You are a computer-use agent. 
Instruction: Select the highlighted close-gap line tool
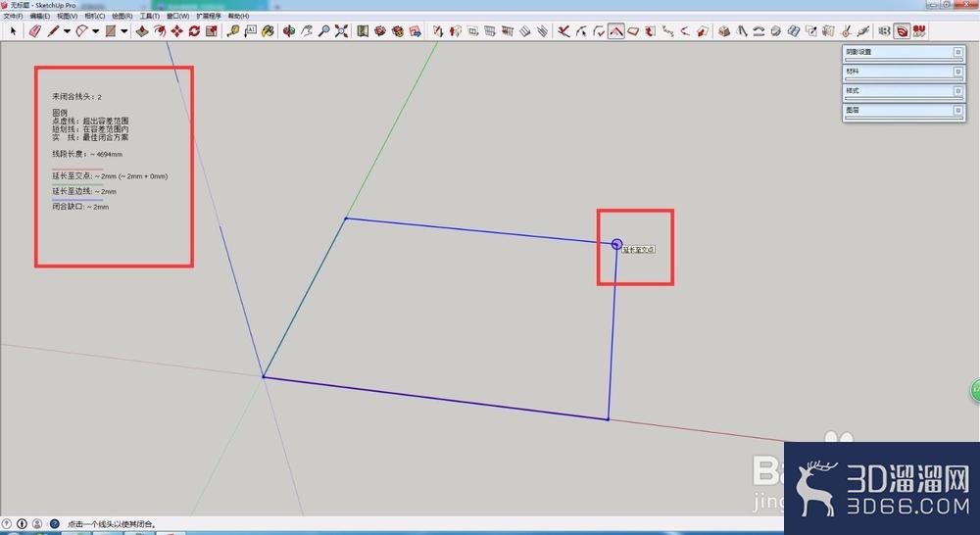(616, 31)
